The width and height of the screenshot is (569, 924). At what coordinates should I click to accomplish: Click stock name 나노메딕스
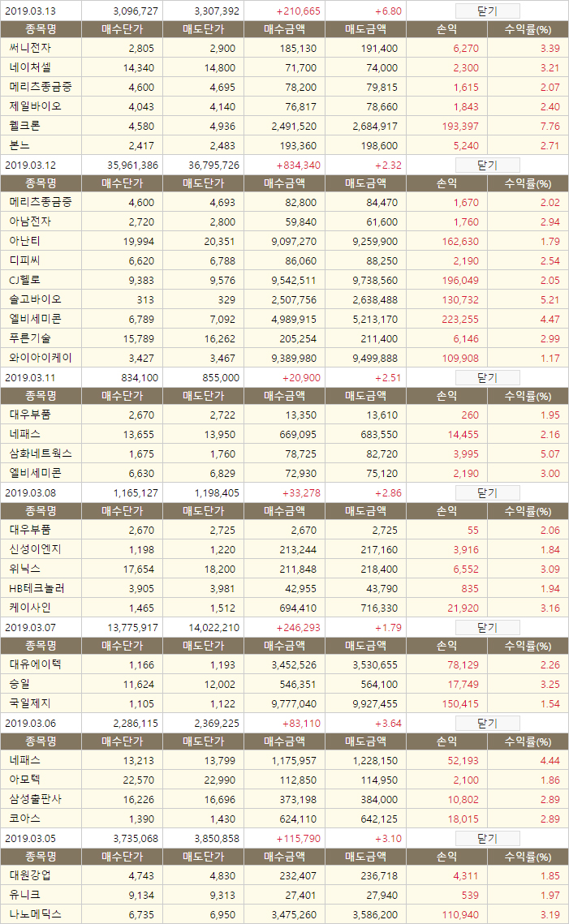tap(36, 914)
